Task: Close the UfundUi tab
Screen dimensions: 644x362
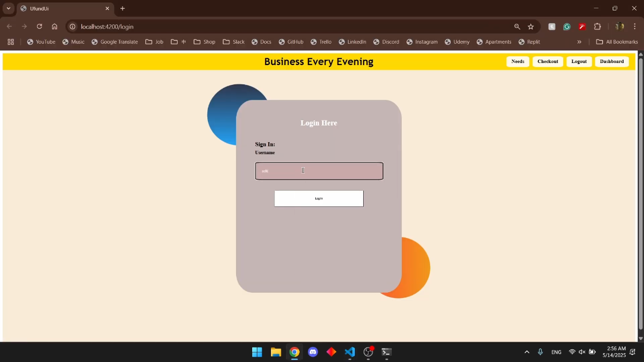Action: tap(107, 8)
